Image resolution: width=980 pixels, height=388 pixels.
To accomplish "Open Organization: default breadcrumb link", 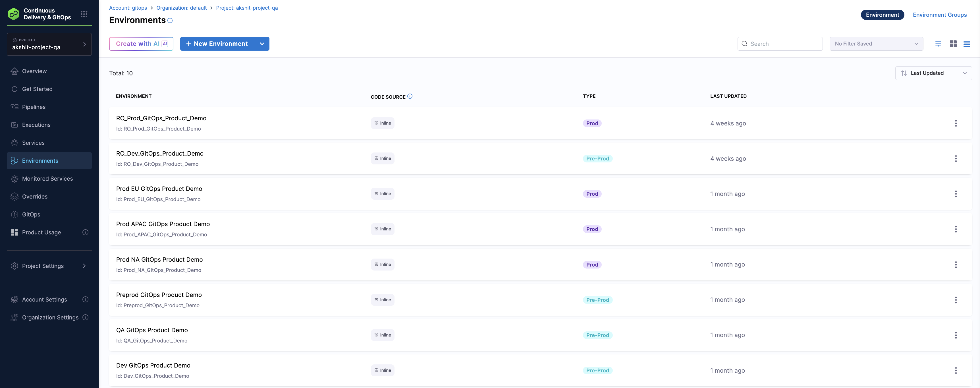I will pos(181,8).
